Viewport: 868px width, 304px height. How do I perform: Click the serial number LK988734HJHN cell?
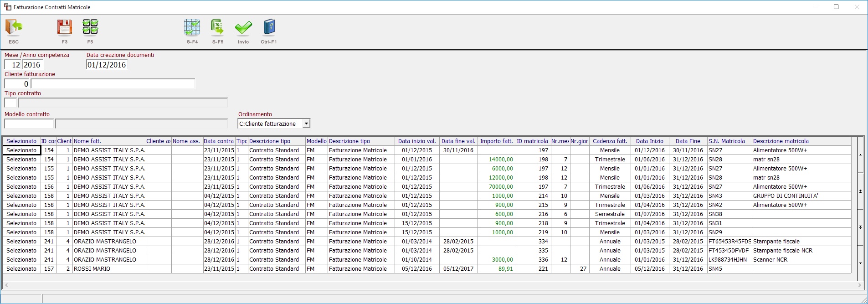(x=729, y=260)
